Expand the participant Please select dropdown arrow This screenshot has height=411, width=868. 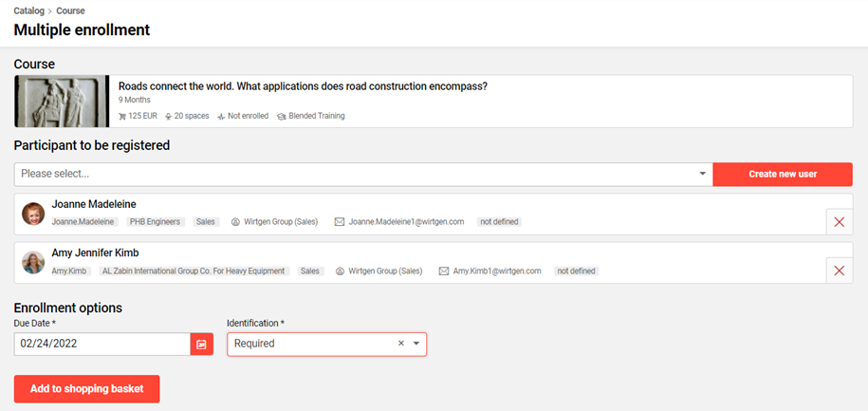[702, 175]
